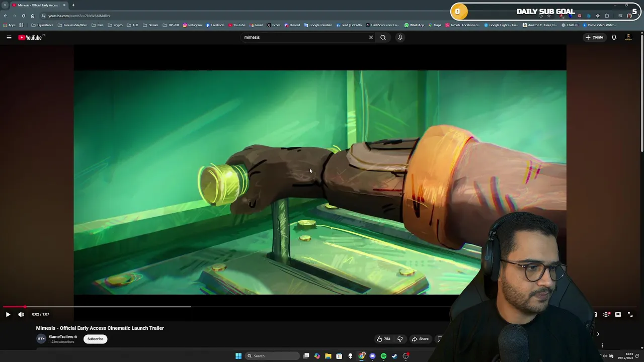
Task: Open the Cars bookmarks folder
Action: (x=98, y=25)
